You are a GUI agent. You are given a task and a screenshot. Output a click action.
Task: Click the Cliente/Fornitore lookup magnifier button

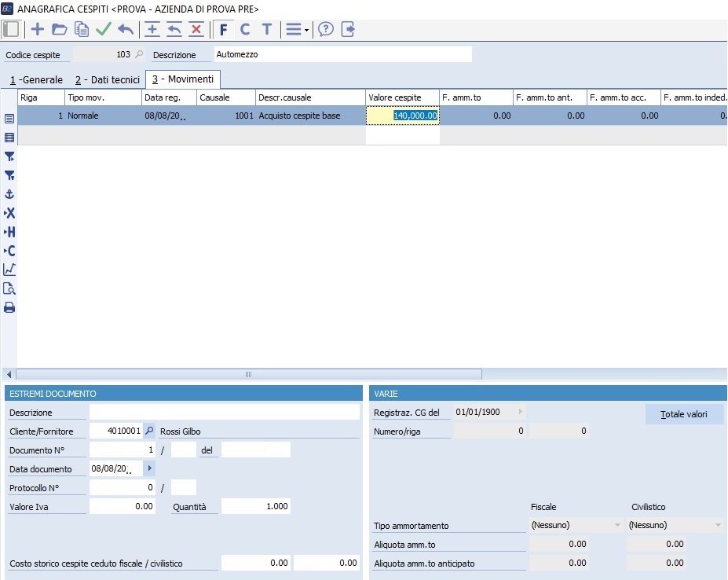pyautogui.click(x=150, y=431)
